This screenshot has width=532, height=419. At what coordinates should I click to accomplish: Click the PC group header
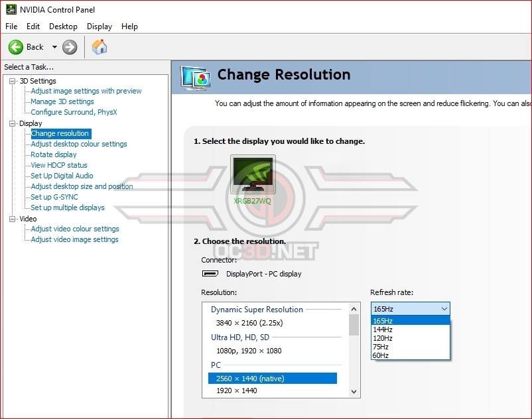coord(216,365)
